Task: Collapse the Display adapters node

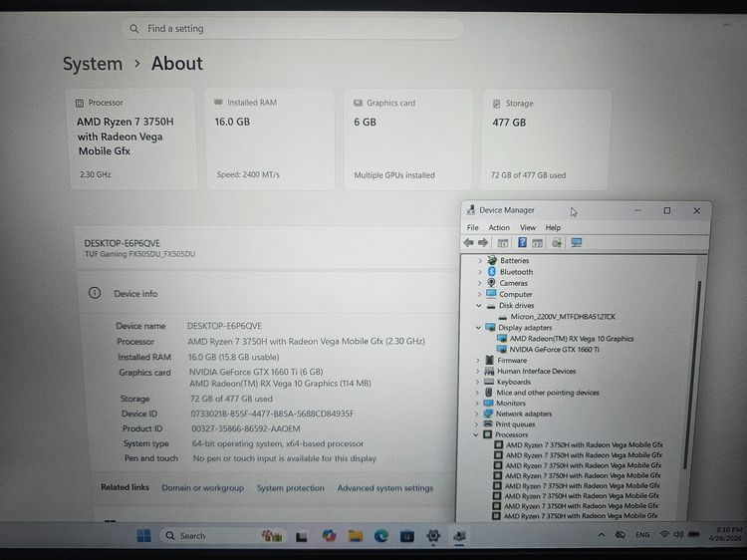Action: tap(478, 328)
